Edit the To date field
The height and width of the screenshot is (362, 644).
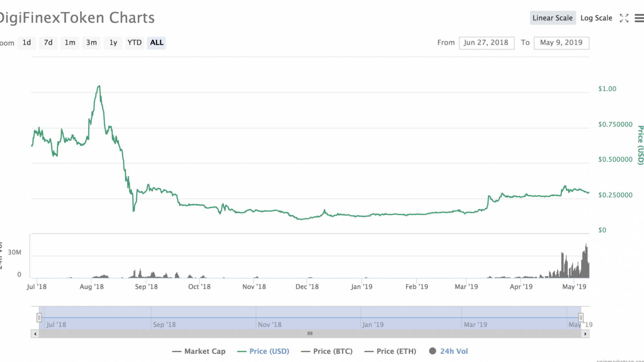(561, 43)
